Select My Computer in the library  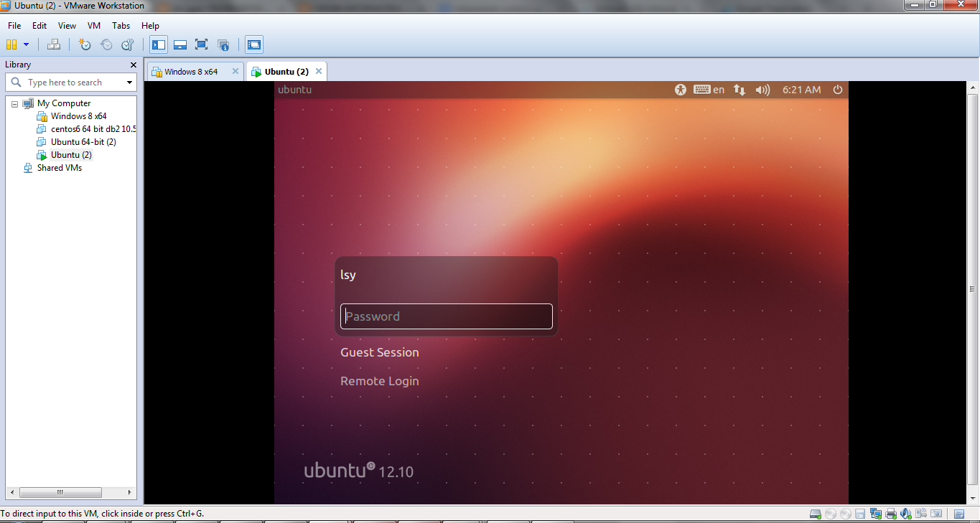pyautogui.click(x=64, y=103)
